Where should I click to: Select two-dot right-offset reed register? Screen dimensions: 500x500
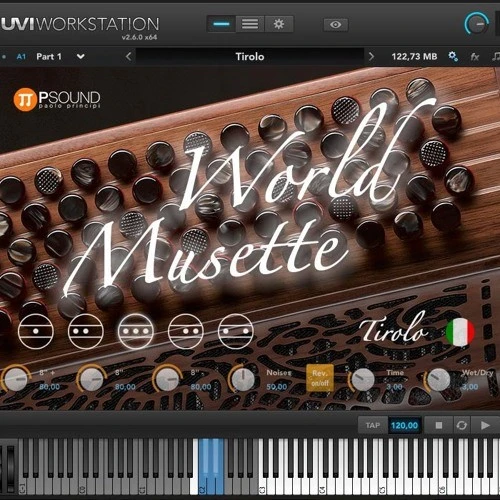186,331
